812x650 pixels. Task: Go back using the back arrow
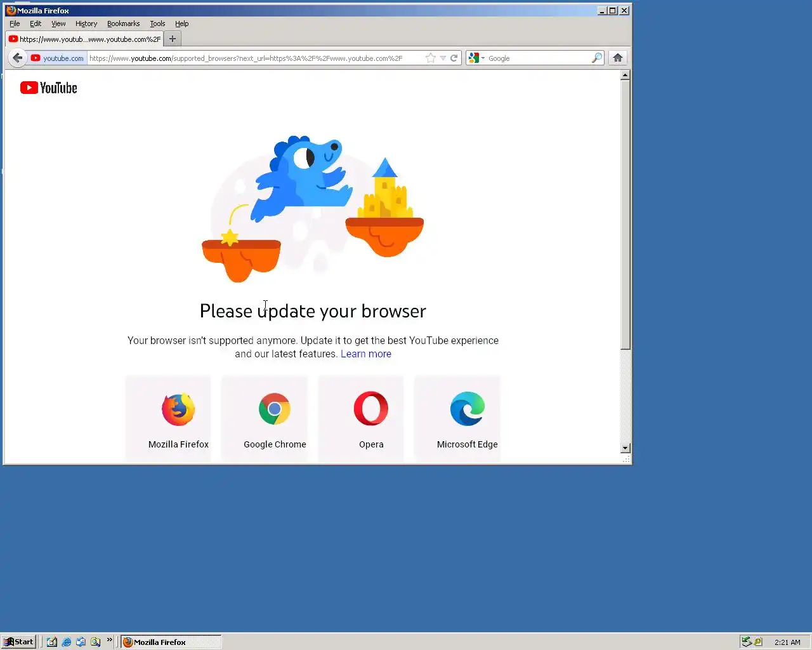click(17, 58)
